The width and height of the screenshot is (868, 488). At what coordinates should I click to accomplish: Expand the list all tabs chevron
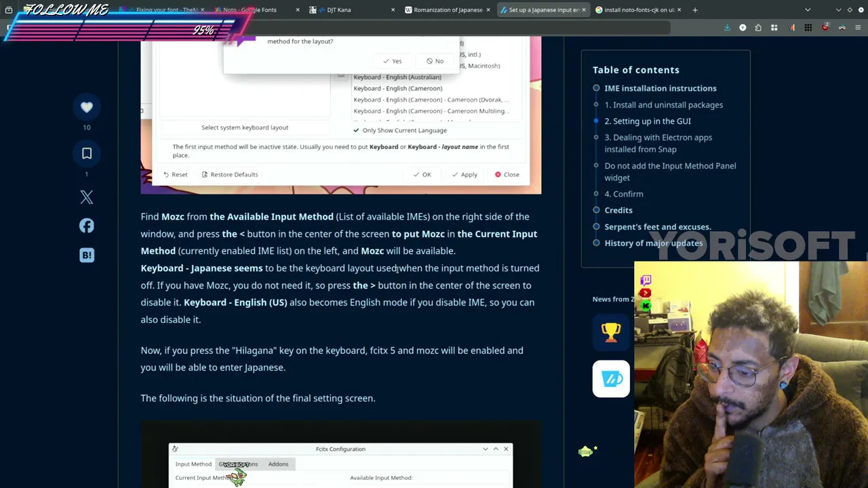point(808,9)
